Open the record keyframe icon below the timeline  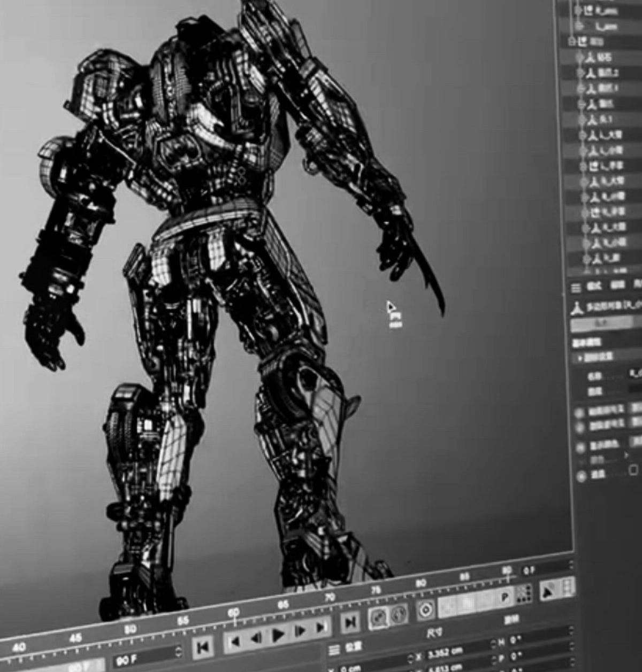425,611
